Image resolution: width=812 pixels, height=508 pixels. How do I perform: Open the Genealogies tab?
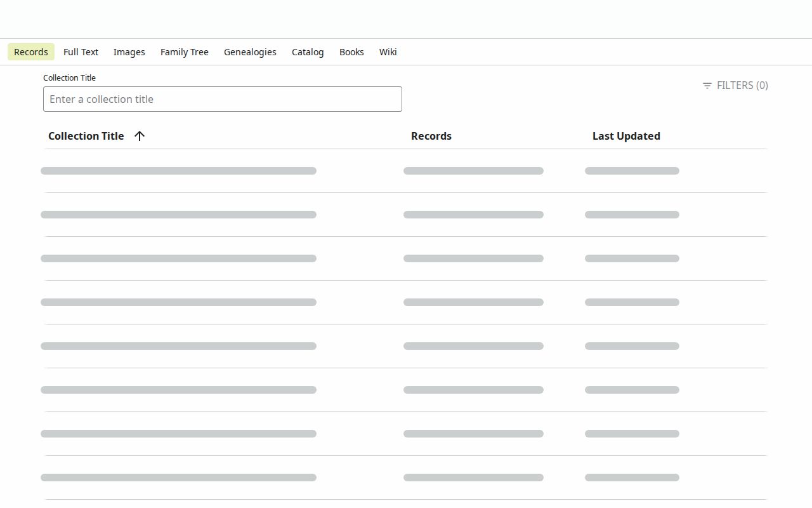[250, 52]
